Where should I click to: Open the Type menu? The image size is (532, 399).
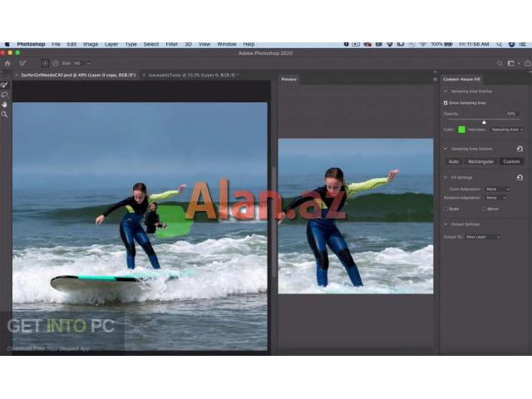click(x=131, y=44)
